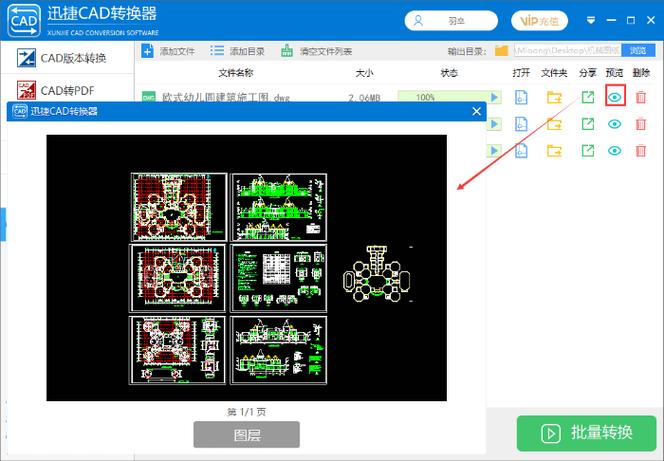Click the 添加目录 list icon
This screenshot has width=664, height=461.
pos(217,51)
